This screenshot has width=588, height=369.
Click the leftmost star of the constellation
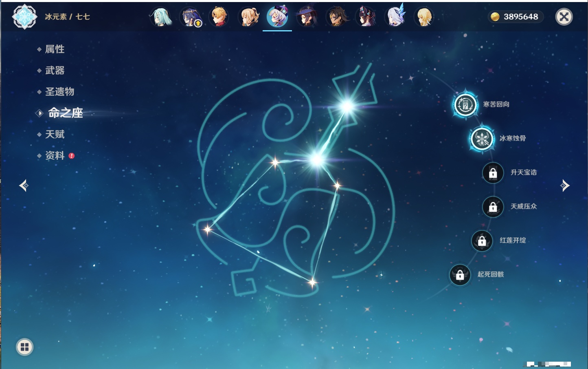click(208, 229)
